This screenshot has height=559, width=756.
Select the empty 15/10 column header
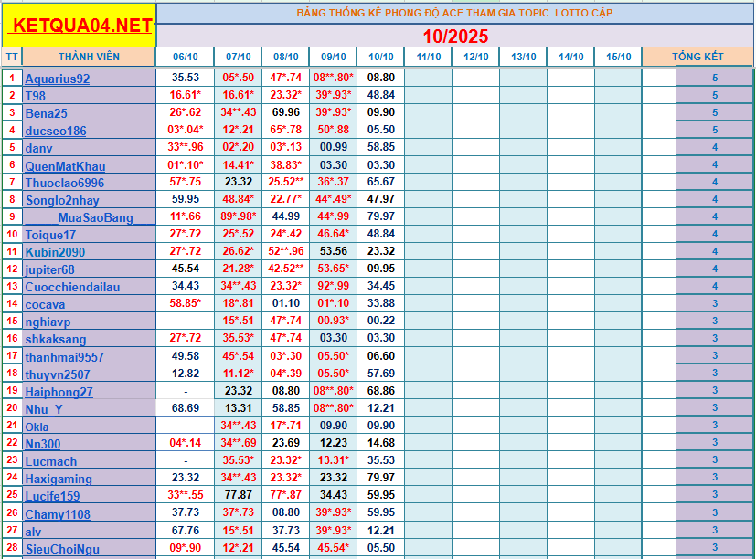618,57
